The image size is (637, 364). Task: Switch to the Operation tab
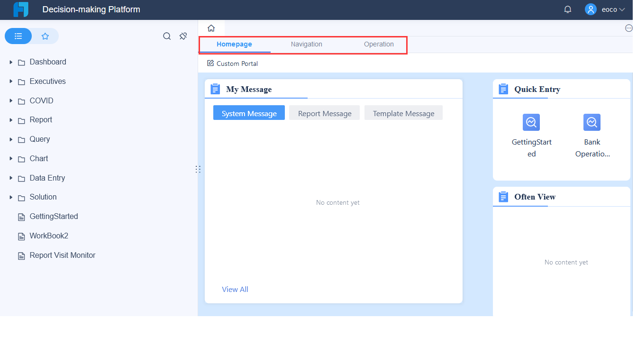pyautogui.click(x=379, y=44)
